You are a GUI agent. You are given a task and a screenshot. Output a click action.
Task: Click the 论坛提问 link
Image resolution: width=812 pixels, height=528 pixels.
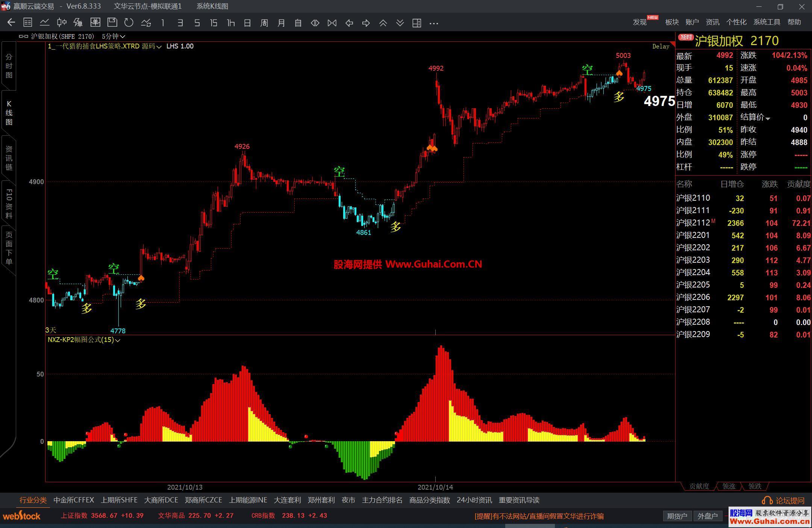pyautogui.click(x=789, y=500)
